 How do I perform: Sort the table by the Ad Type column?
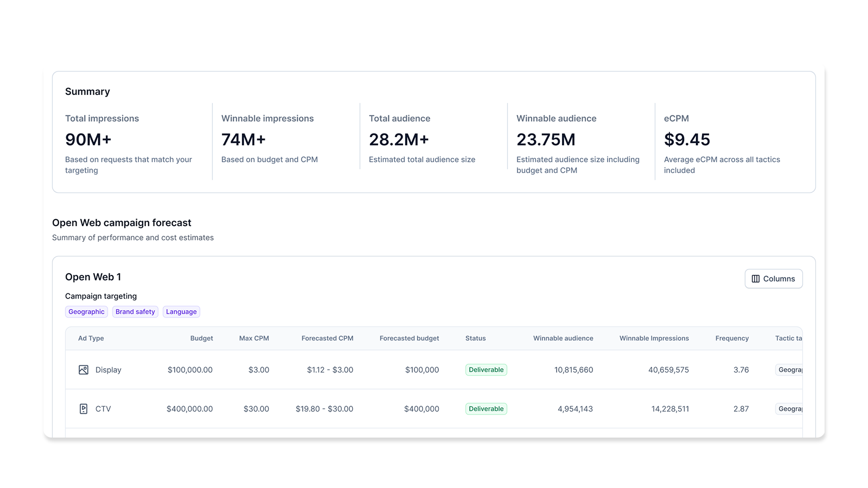pos(91,338)
